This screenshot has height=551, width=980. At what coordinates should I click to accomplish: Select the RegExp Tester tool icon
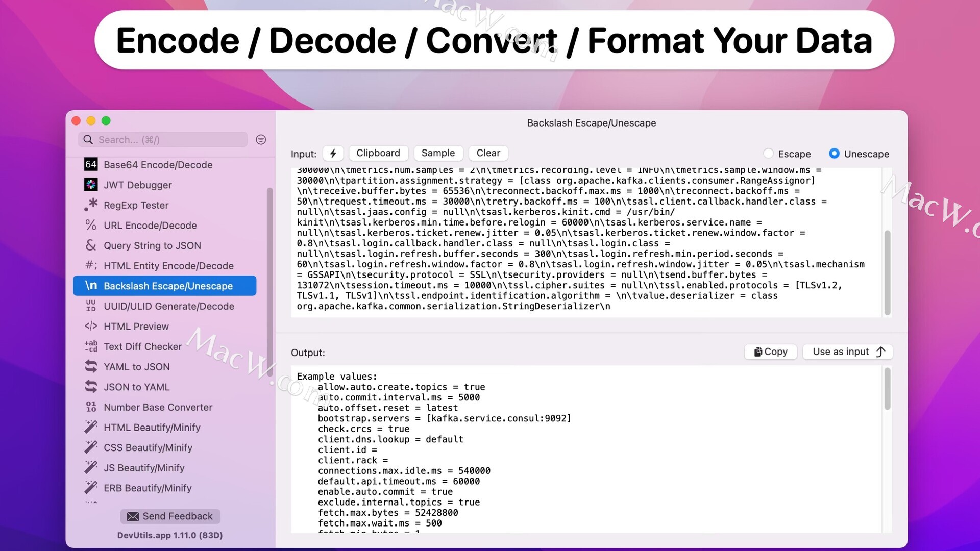click(x=91, y=205)
